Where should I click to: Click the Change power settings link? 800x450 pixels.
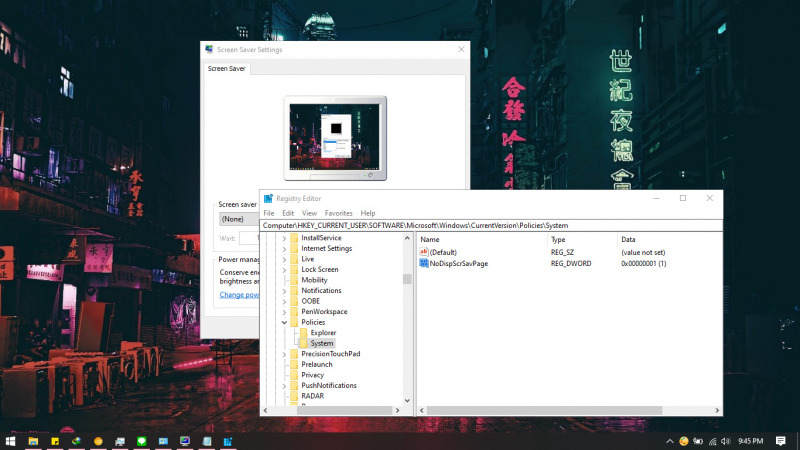[239, 295]
